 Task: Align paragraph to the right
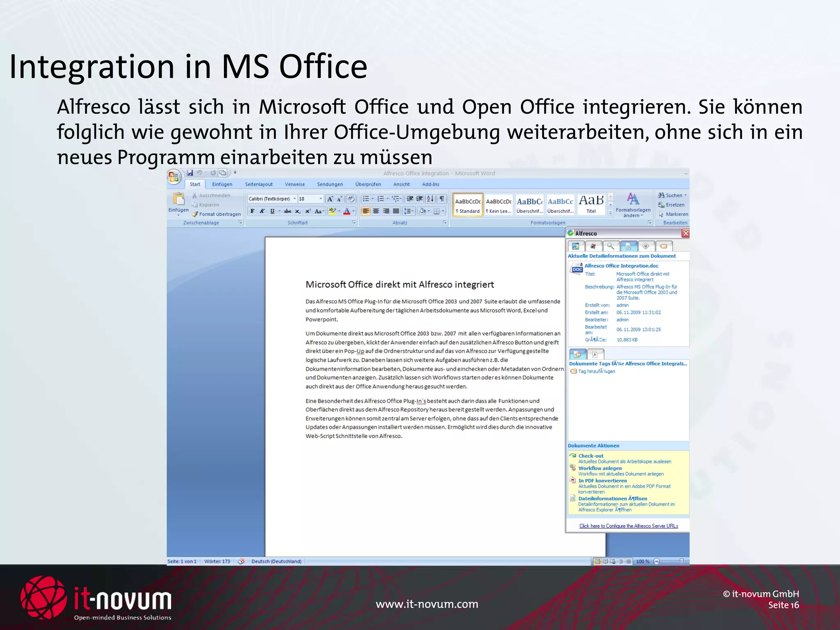386,211
